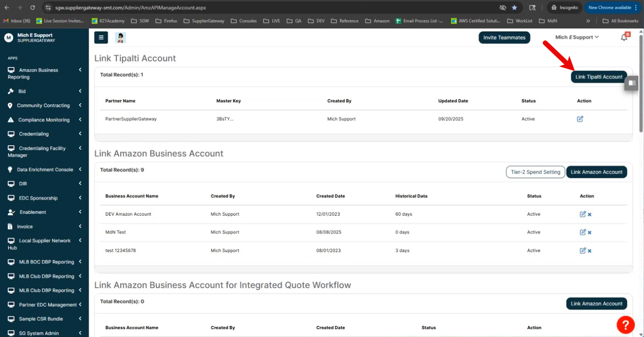Expand the Mich E Support user dropdown

[577, 37]
